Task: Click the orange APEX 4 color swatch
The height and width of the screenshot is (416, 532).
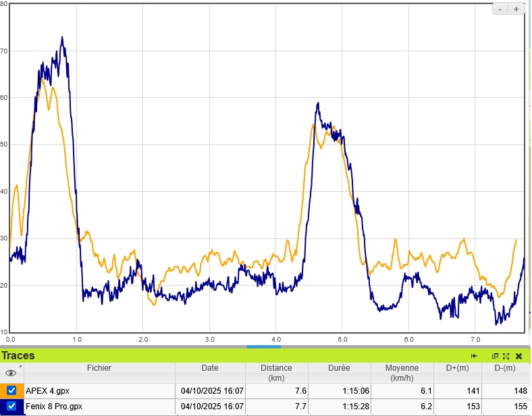Action: [3, 390]
